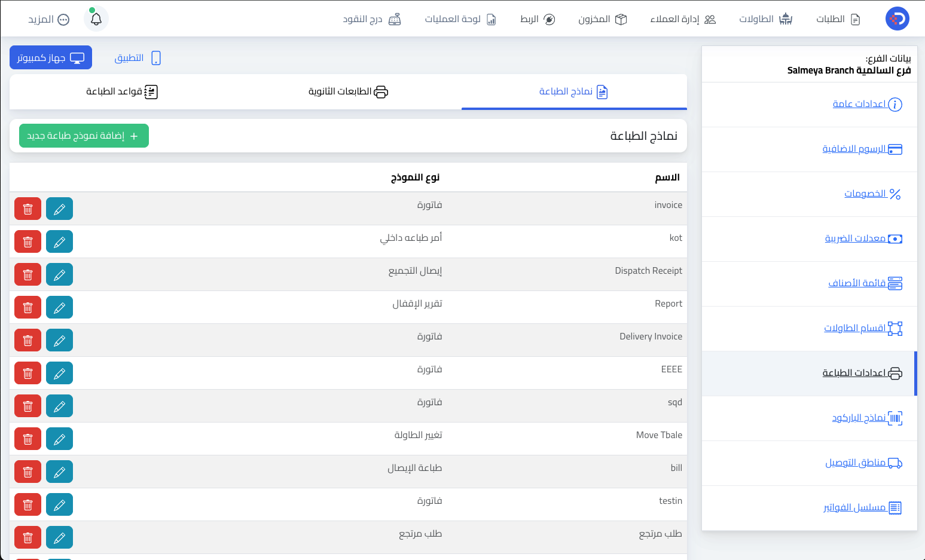Screen dimensions: 925x560
Task: Edit the invoice template row
Action: coord(59,209)
